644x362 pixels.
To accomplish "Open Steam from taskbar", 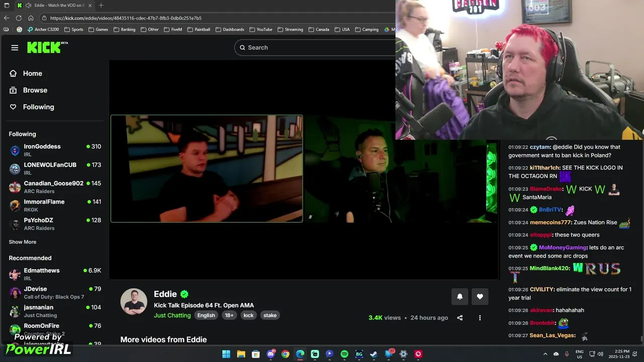I will point(374,354).
